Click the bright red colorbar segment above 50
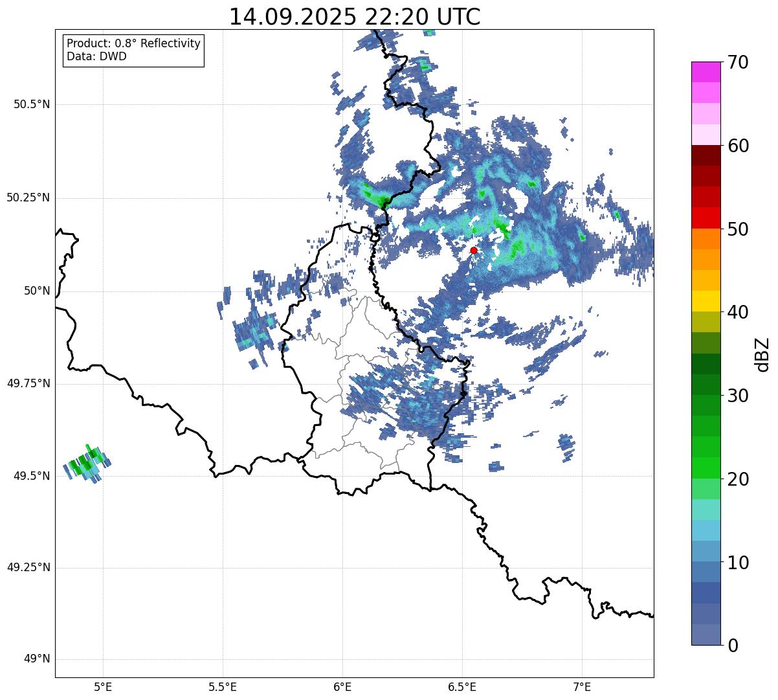The image size is (778, 700). coord(706,218)
